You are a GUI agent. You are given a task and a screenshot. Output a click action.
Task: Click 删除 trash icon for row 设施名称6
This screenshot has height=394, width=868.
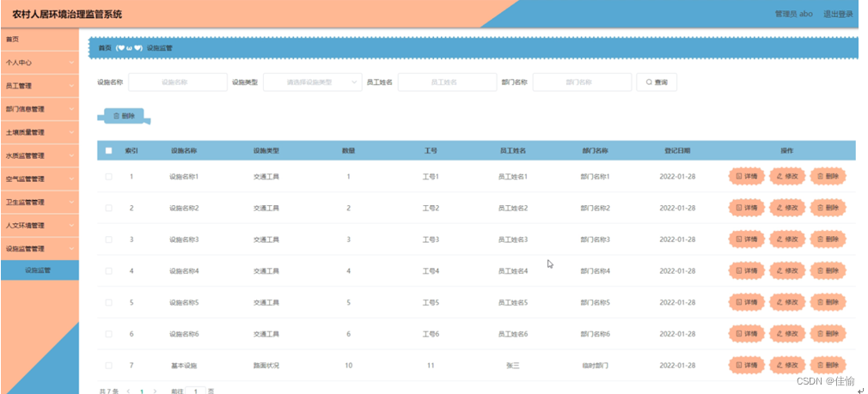(821, 334)
